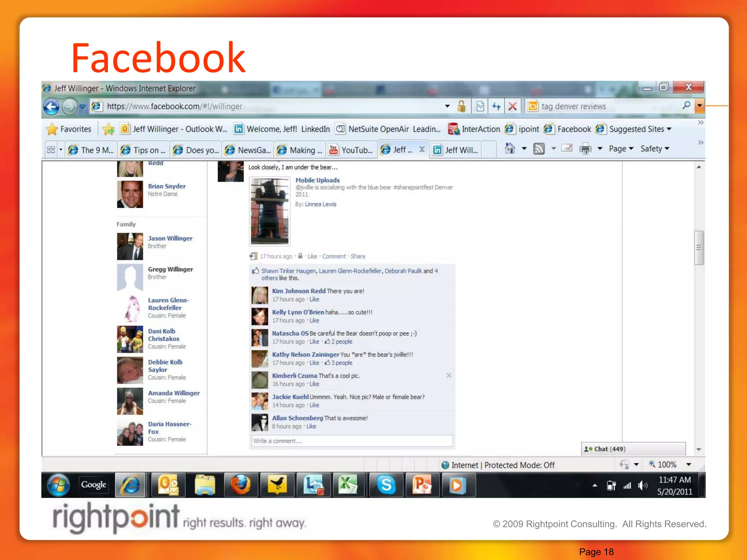The width and height of the screenshot is (747, 560).
Task: Open the Brian Snyder profile link
Action: coord(167,186)
